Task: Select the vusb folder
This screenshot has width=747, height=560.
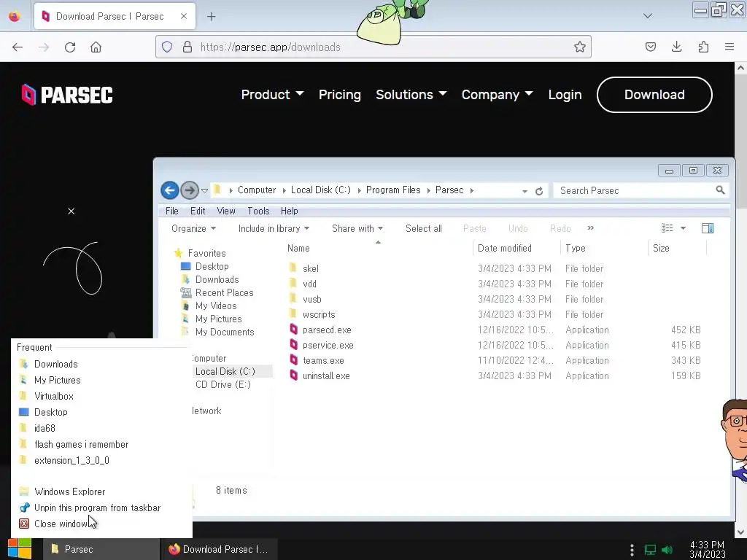Action: point(312,299)
